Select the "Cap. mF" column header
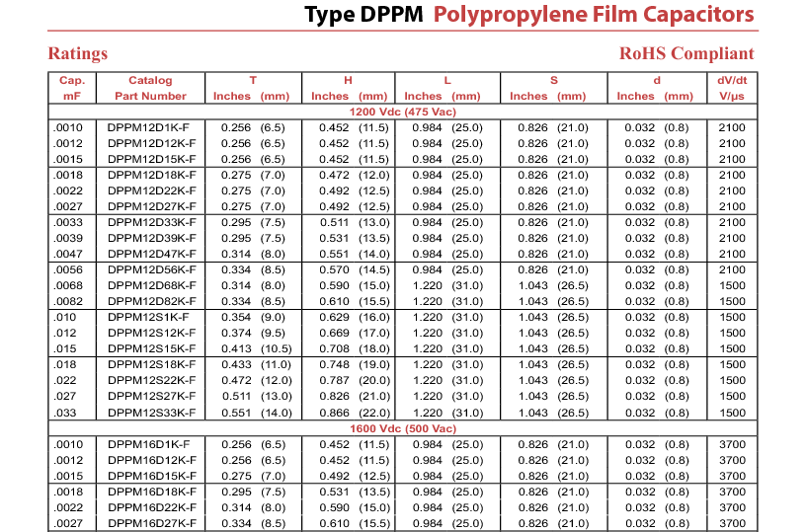This screenshot has height=532, width=806. [x=71, y=88]
